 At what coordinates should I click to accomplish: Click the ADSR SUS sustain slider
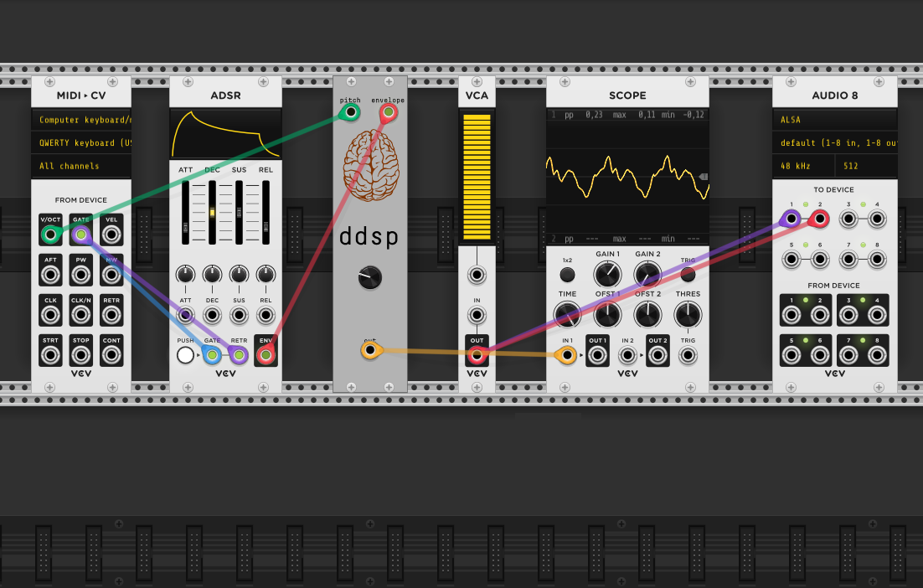click(239, 213)
